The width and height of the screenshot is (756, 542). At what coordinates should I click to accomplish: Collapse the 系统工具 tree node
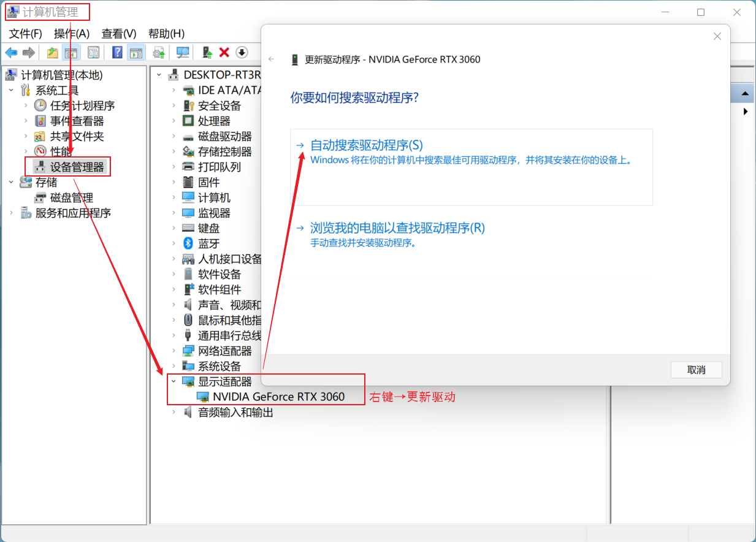(11, 90)
